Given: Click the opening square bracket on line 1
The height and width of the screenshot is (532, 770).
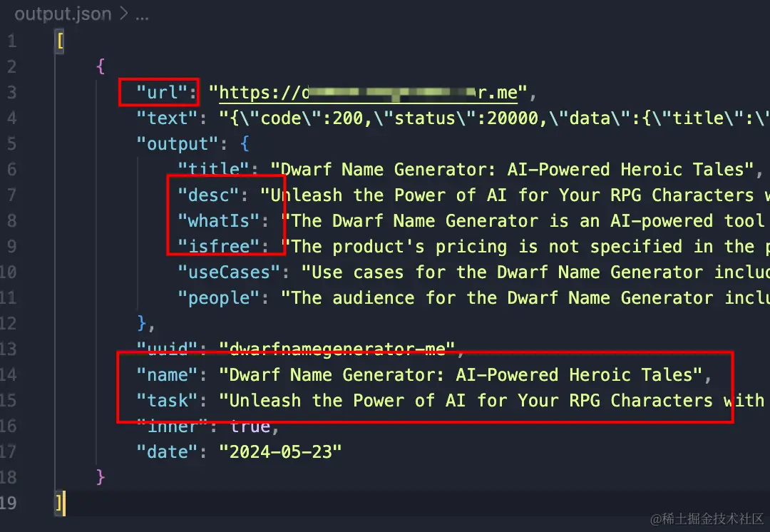Looking at the screenshot, I should coord(60,40).
